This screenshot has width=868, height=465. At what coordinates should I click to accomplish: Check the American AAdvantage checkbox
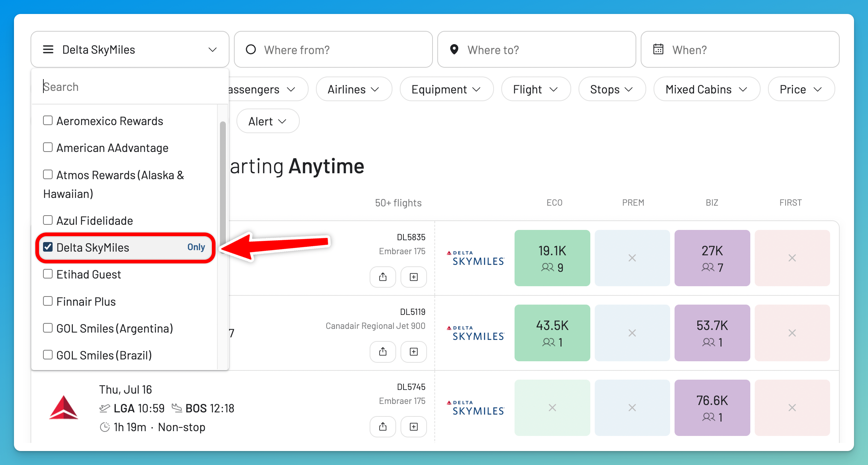[48, 148]
